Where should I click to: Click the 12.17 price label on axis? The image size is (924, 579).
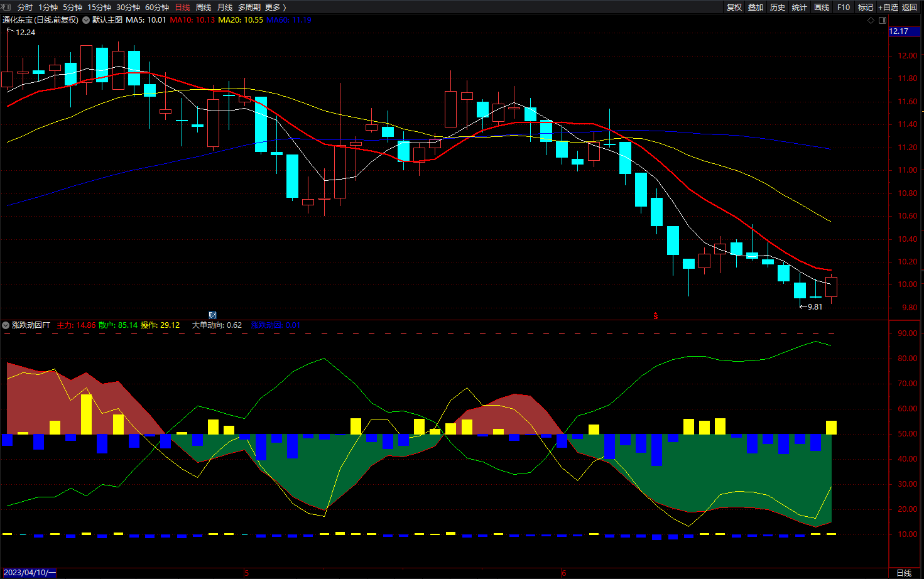click(899, 31)
